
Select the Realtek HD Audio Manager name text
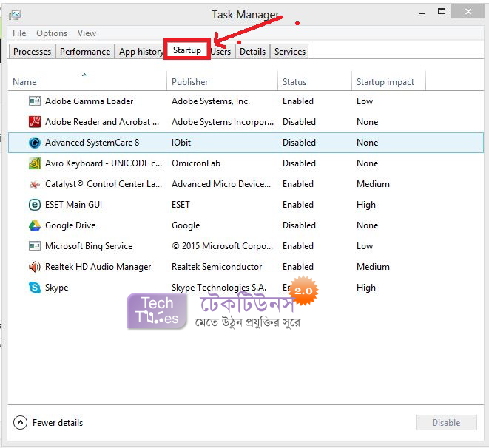pos(98,267)
